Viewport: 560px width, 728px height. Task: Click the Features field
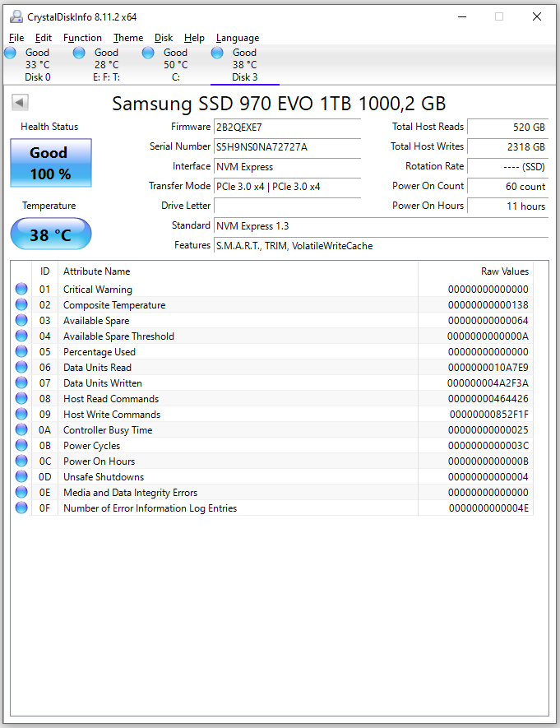381,246
